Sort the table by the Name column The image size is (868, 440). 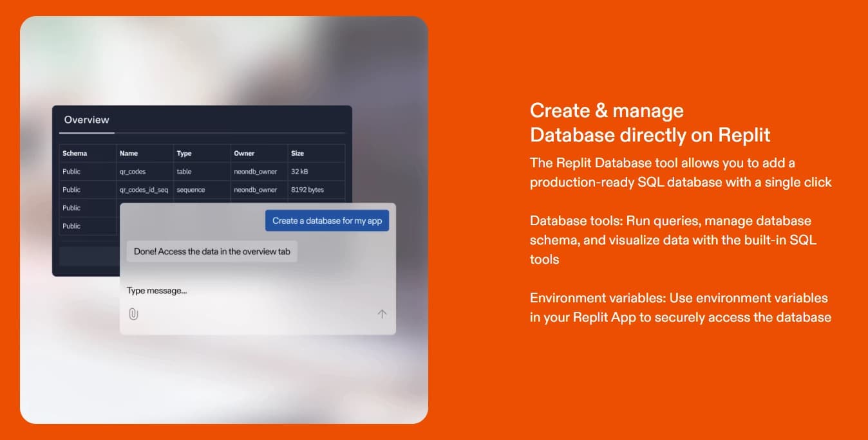pyautogui.click(x=128, y=153)
